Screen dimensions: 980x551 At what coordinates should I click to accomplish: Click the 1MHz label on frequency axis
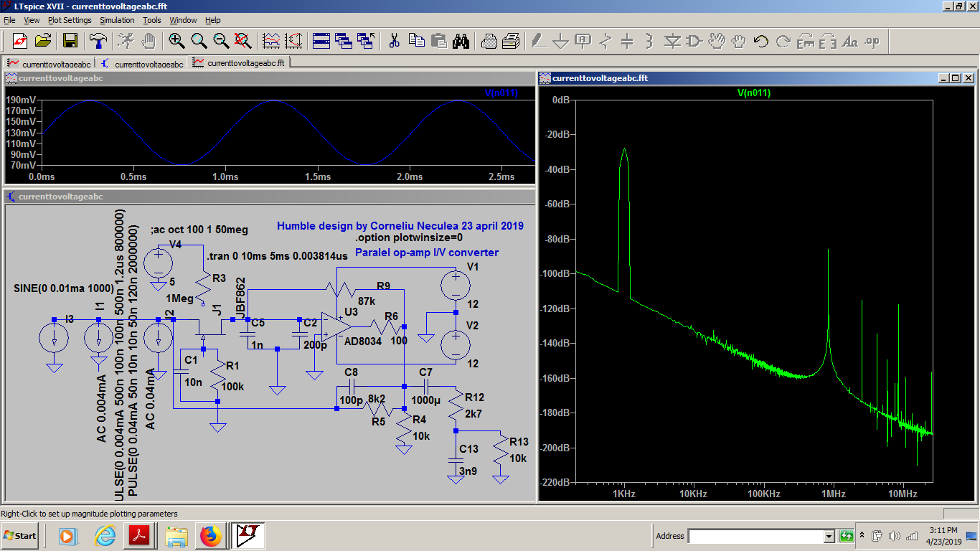coord(833,494)
